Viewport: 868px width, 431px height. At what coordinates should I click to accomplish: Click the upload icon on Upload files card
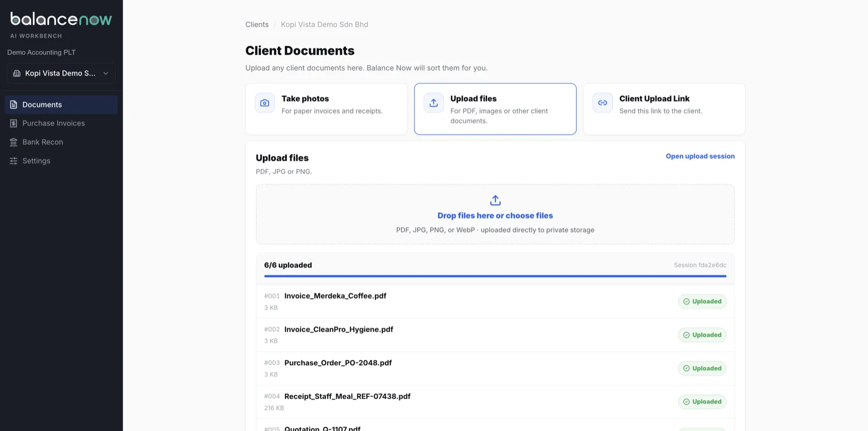click(433, 103)
